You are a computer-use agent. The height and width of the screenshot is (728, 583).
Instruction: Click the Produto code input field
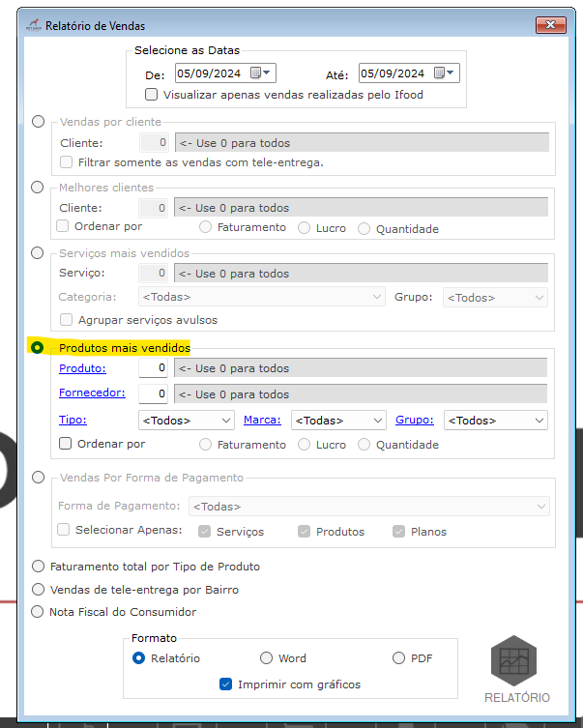click(x=153, y=368)
